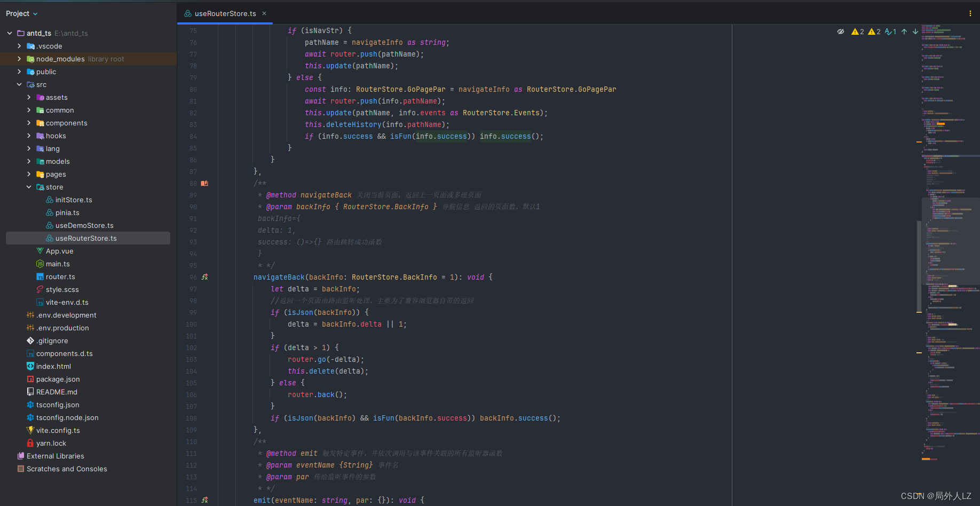Toggle the inspections eye widget
This screenshot has width=980, height=506.
(841, 31)
